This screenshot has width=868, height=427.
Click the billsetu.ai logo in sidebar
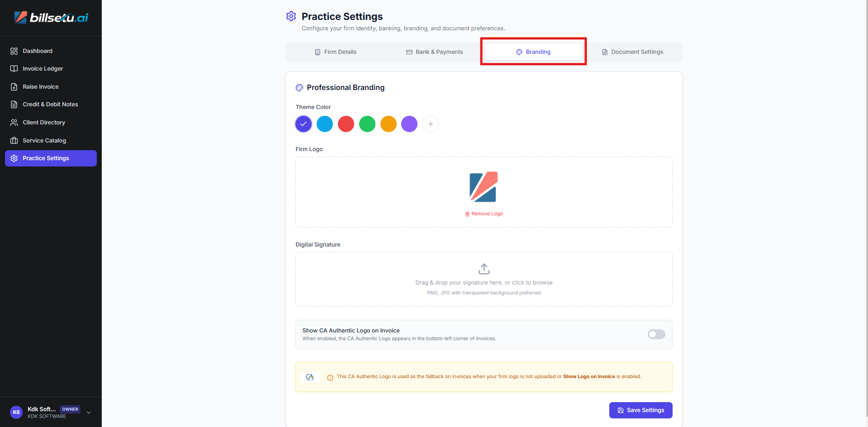point(51,18)
